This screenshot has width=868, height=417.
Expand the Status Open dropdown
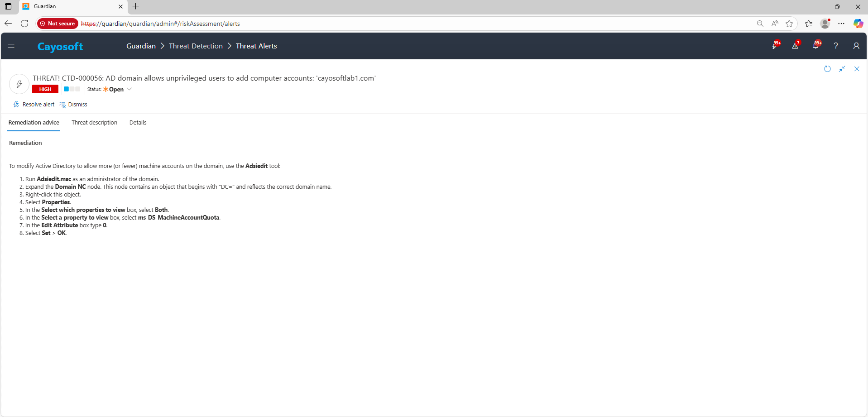[129, 89]
